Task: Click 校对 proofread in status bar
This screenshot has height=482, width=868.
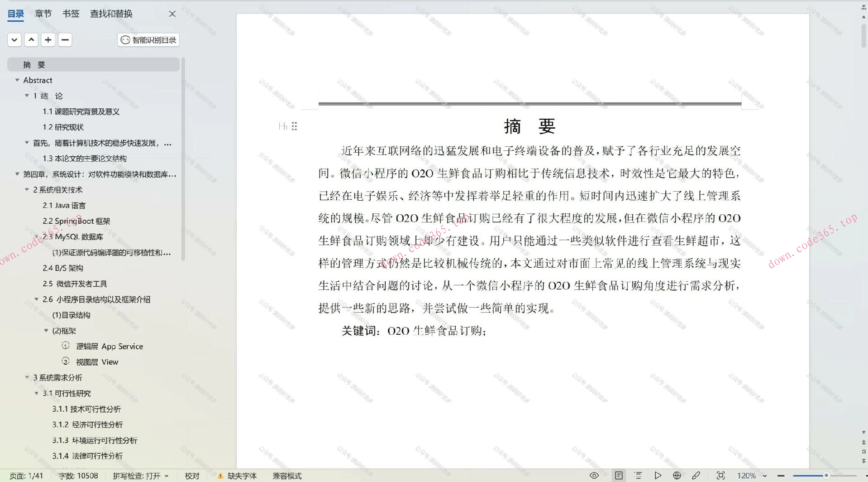Action: click(x=191, y=475)
